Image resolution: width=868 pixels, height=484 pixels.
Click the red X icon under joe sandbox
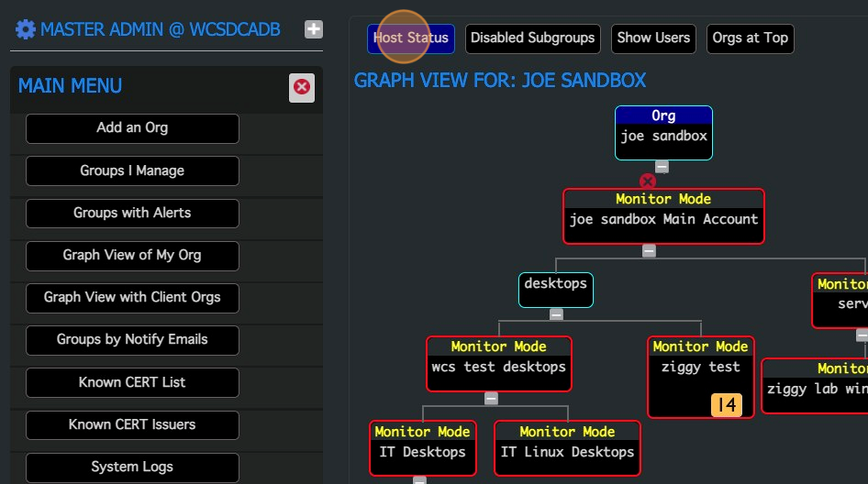point(647,181)
